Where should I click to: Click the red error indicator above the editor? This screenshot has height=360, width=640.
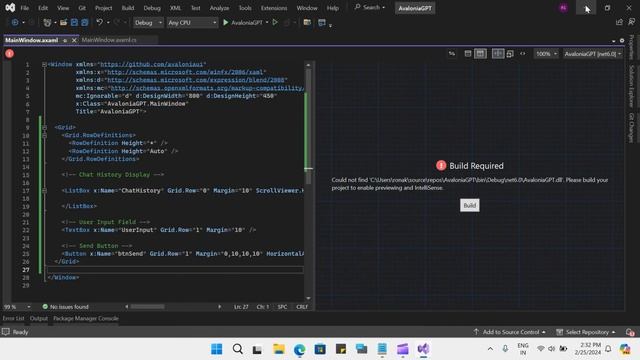pyautogui.click(x=9, y=53)
